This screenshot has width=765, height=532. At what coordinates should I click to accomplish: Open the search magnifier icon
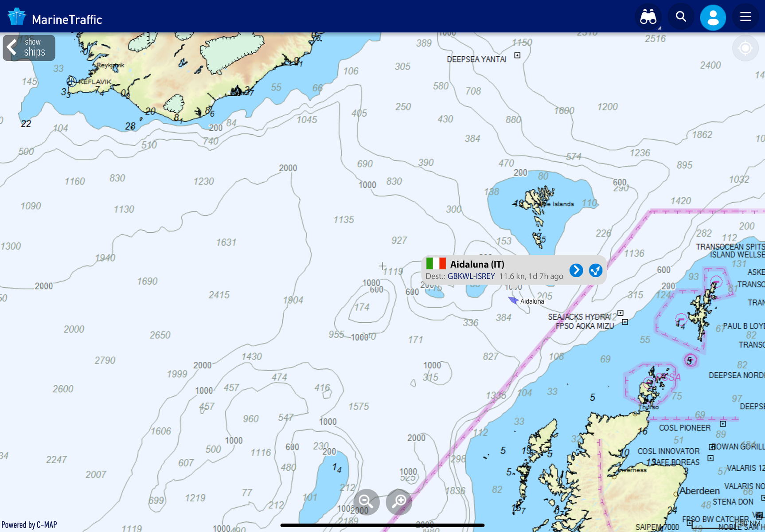[x=681, y=17]
